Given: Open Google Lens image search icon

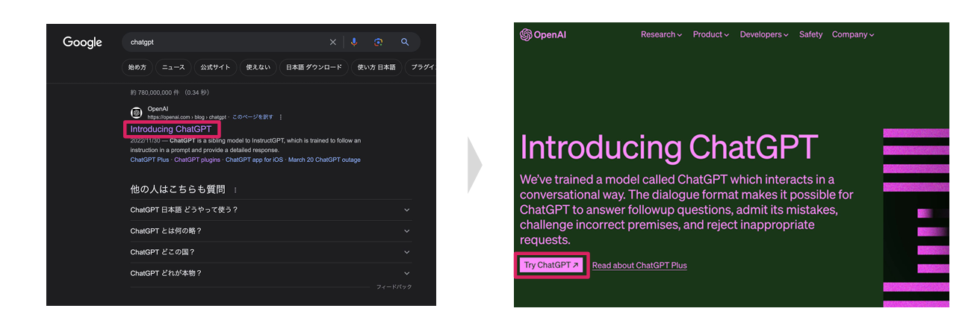Looking at the screenshot, I should (379, 43).
